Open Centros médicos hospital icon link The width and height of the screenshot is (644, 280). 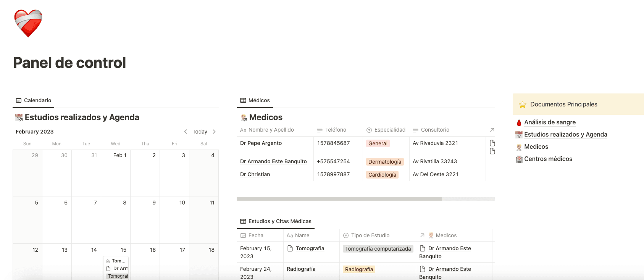click(x=519, y=159)
